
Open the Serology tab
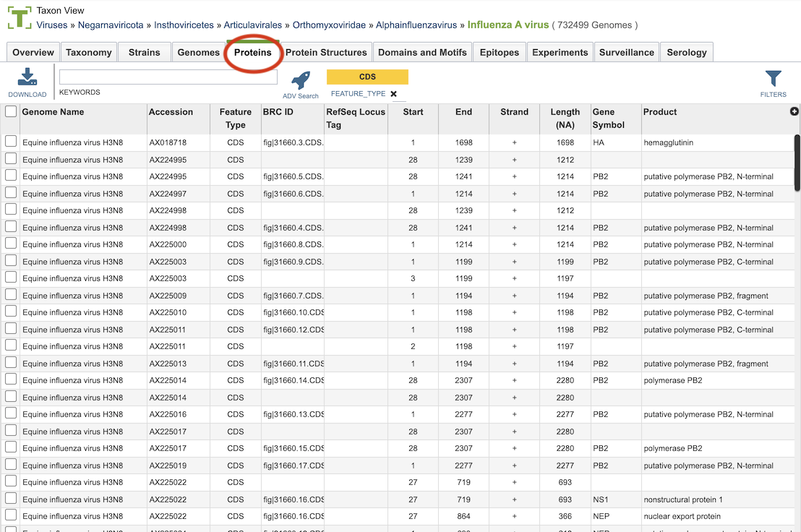coord(687,52)
